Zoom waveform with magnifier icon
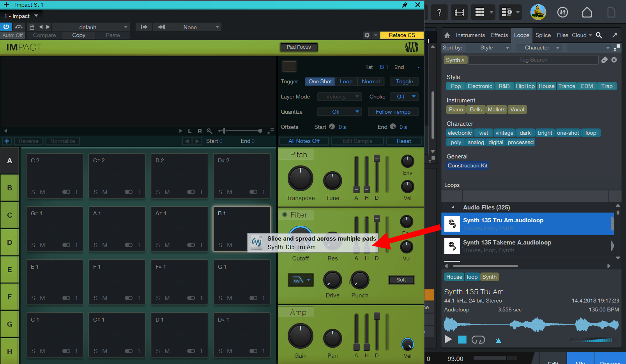 click(x=209, y=131)
